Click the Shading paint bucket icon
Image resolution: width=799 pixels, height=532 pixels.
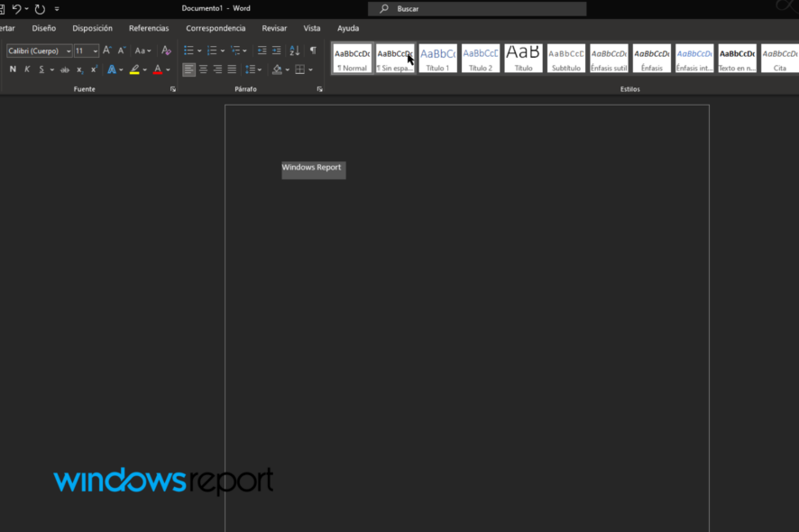pyautogui.click(x=277, y=69)
